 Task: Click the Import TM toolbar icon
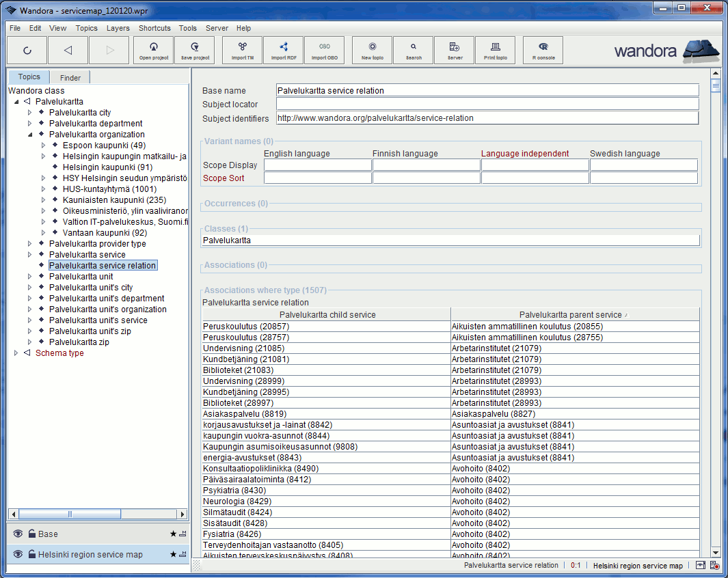242,50
